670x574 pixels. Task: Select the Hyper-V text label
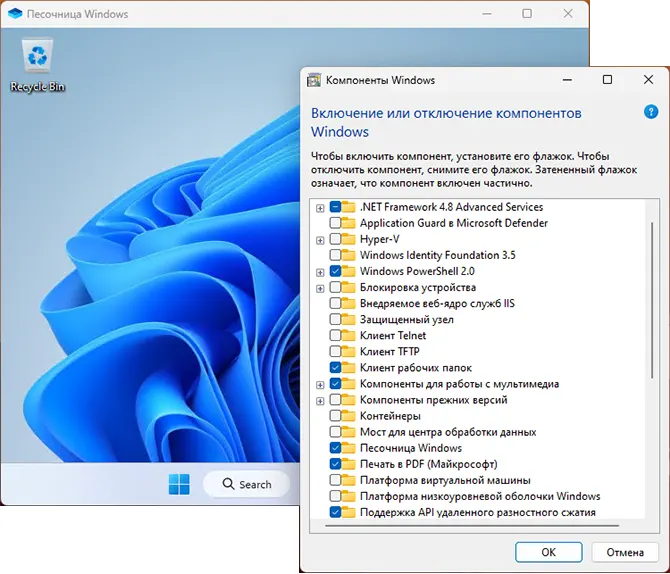[379, 239]
